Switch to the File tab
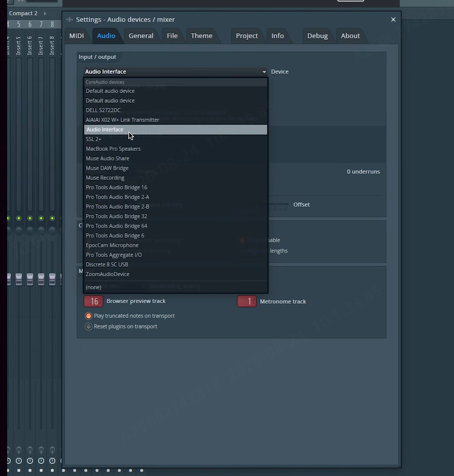454x476 pixels. 172,36
